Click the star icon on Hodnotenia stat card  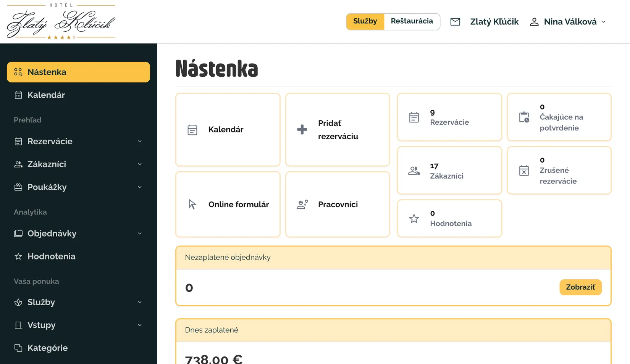pyautogui.click(x=414, y=219)
